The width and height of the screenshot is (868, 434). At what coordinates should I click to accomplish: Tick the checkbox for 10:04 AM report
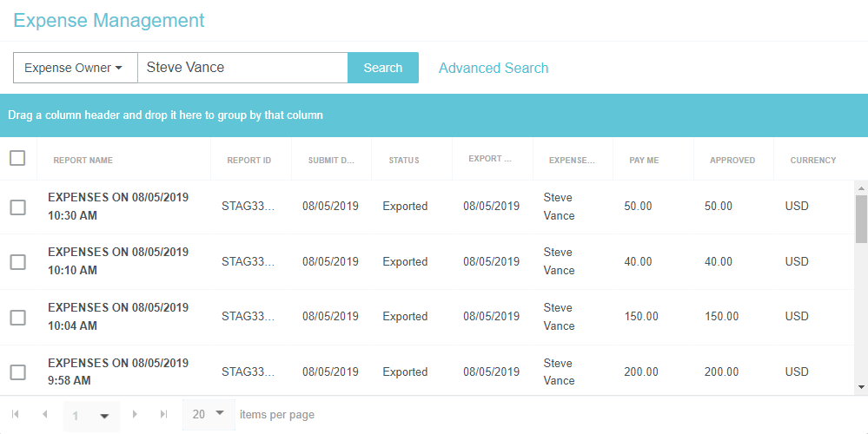tap(17, 317)
